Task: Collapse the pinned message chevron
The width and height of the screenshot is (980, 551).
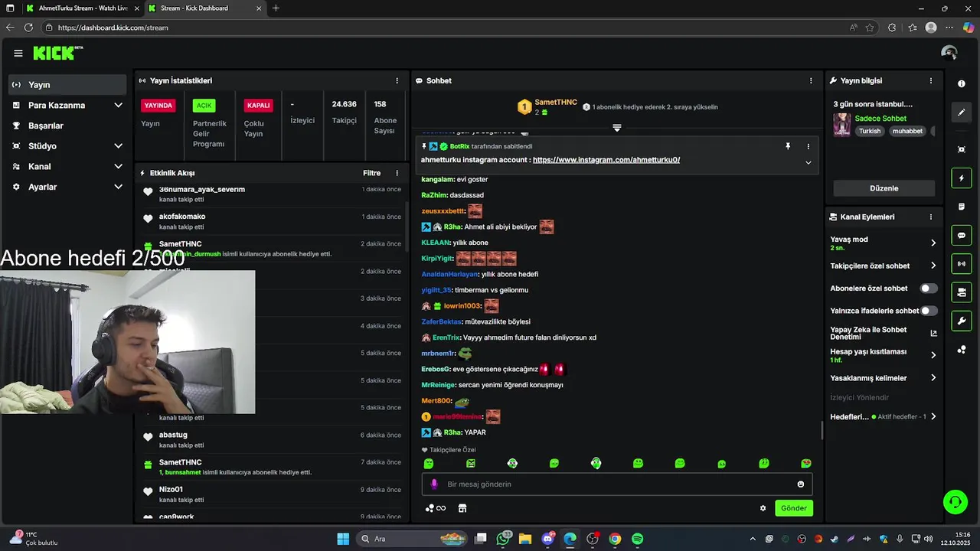Action: point(808,162)
